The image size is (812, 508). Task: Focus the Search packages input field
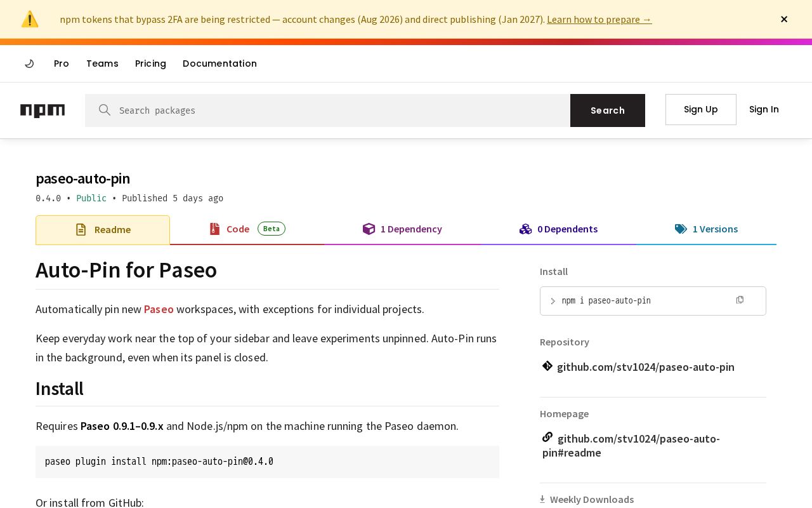[x=327, y=110]
